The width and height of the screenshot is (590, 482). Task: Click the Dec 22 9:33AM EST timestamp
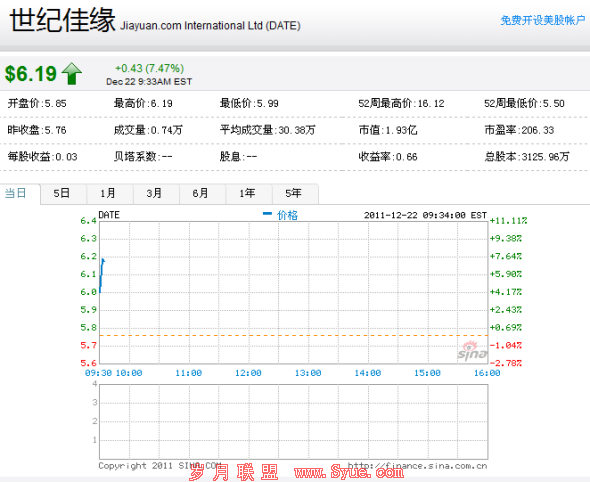pyautogui.click(x=149, y=82)
